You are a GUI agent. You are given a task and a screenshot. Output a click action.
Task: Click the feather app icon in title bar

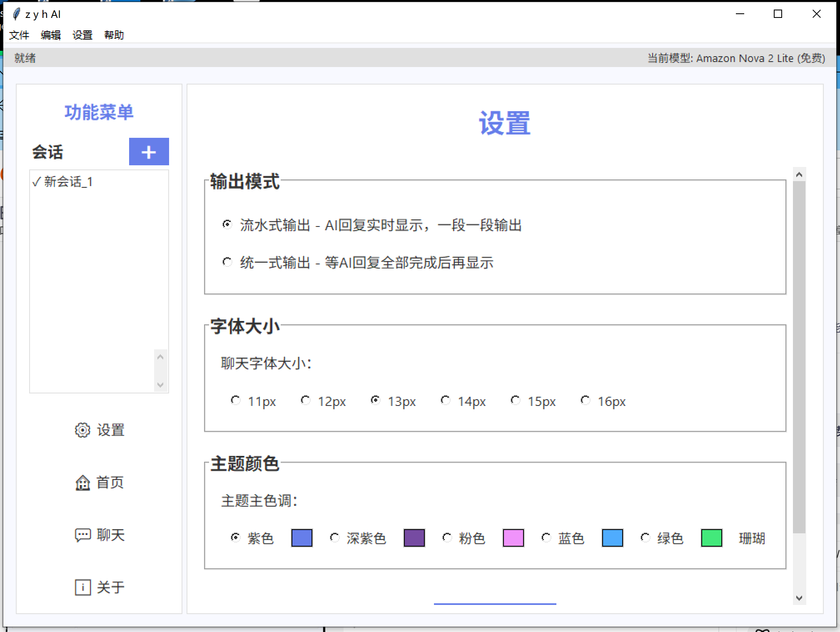[x=16, y=14]
